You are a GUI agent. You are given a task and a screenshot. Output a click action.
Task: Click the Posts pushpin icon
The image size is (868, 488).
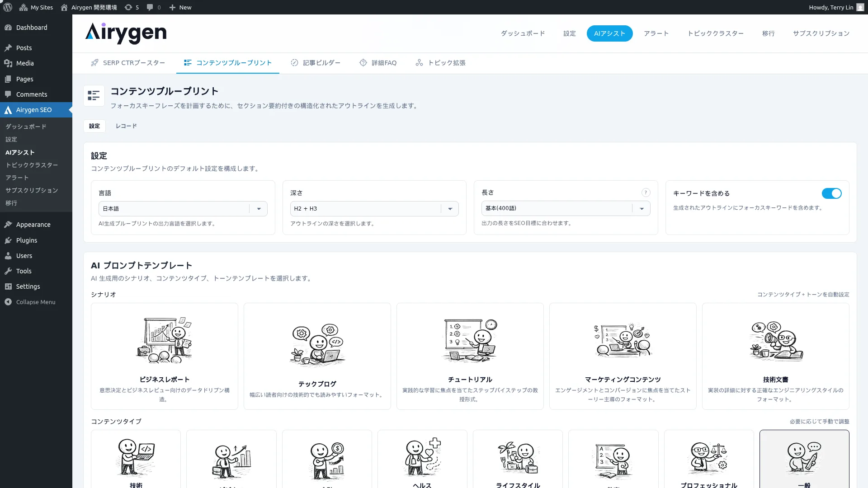click(8, 48)
